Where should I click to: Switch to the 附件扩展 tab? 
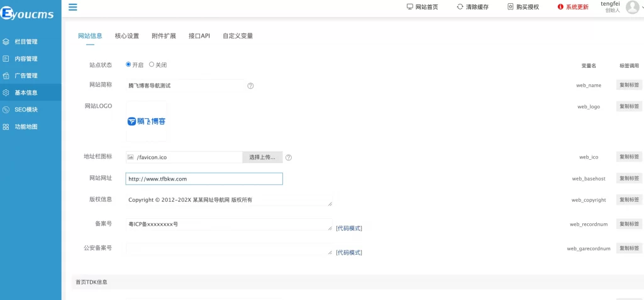tap(164, 36)
